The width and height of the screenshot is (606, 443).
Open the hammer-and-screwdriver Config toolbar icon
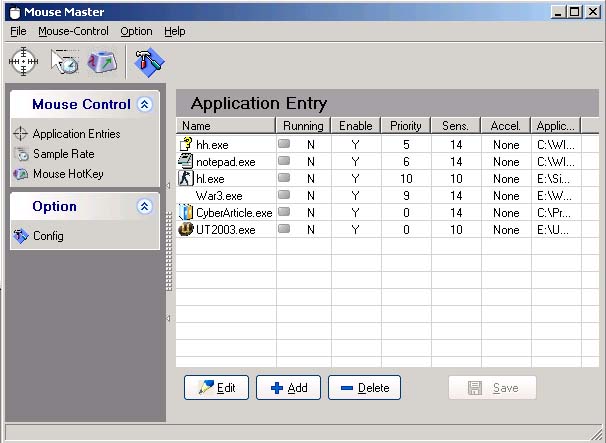point(149,61)
